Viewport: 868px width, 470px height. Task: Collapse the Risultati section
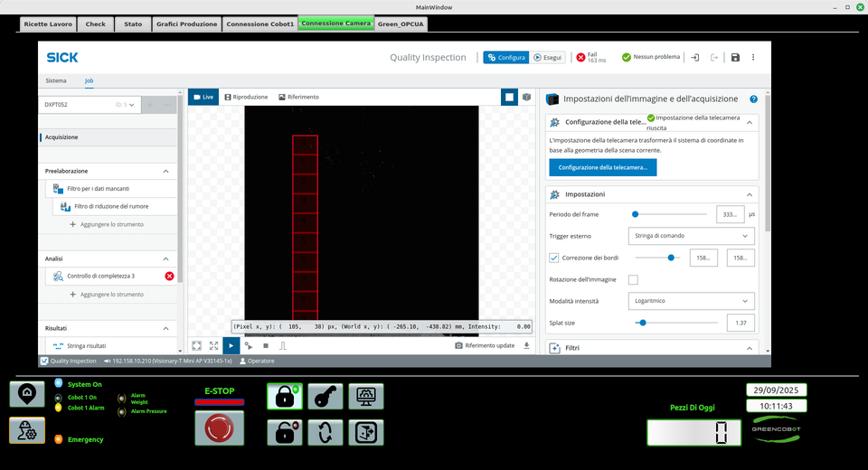click(x=165, y=328)
